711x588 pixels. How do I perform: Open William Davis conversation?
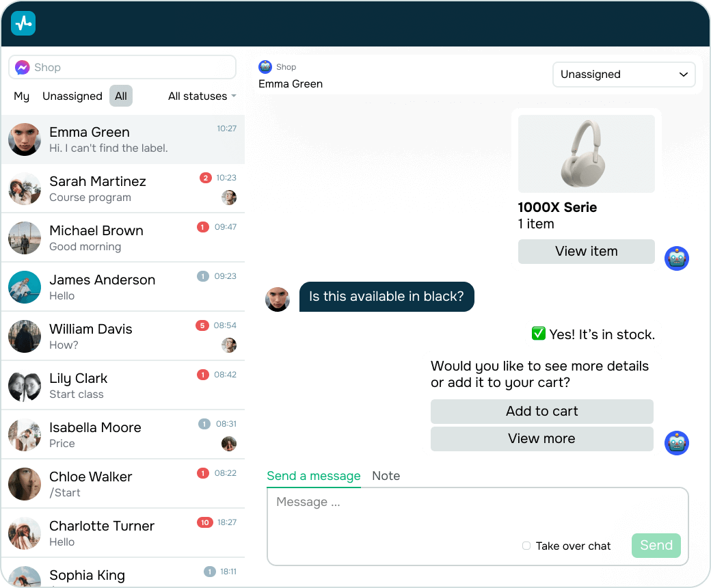(x=123, y=336)
